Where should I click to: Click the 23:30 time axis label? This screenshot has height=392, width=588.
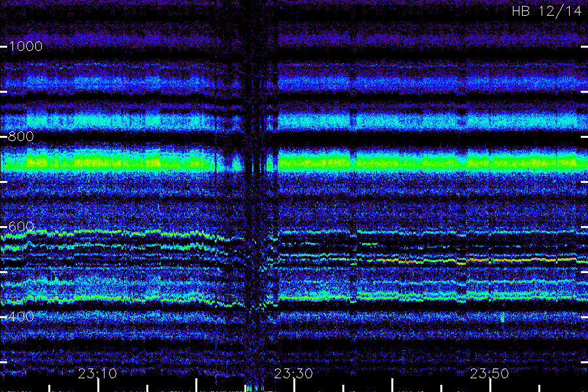(293, 374)
